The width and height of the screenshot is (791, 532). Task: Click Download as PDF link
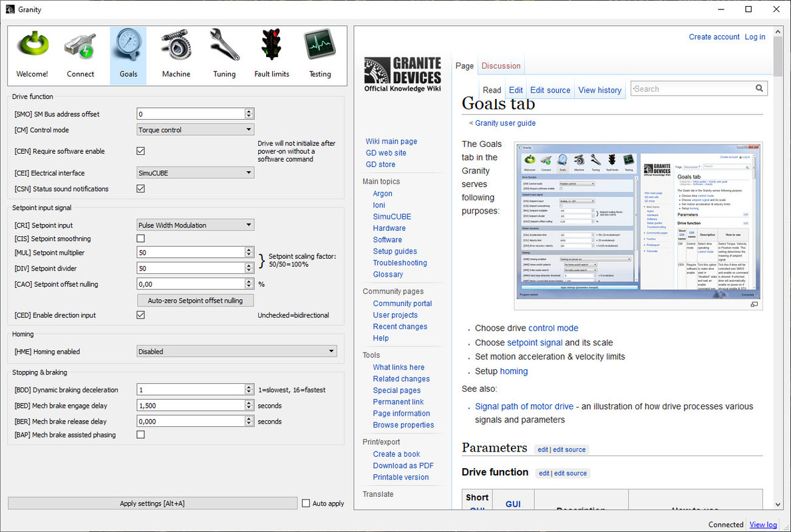coord(403,465)
